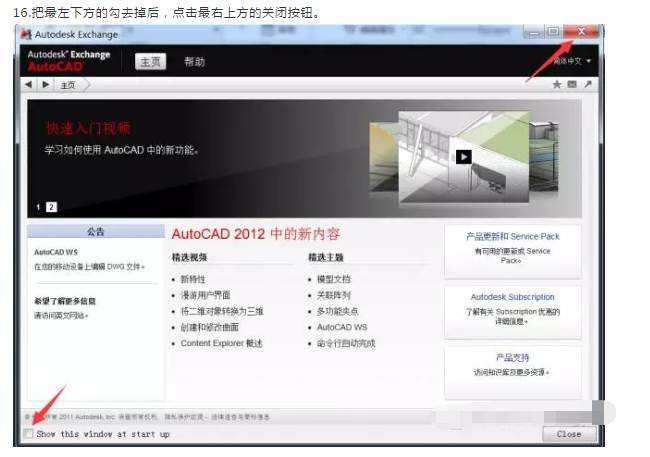
Task: Select banner slide 1
Action: pyautogui.click(x=38, y=207)
